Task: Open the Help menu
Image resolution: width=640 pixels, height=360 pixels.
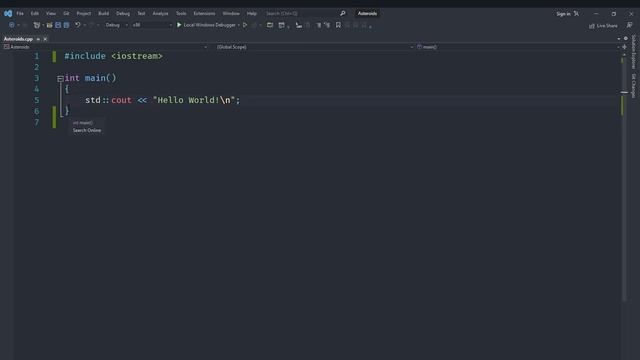Action: click(x=252, y=13)
